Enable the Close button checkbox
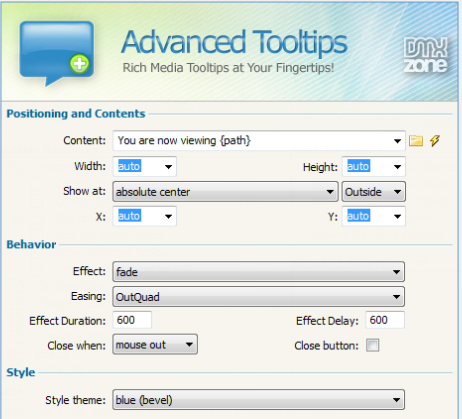The height and width of the screenshot is (419, 462). click(372, 345)
